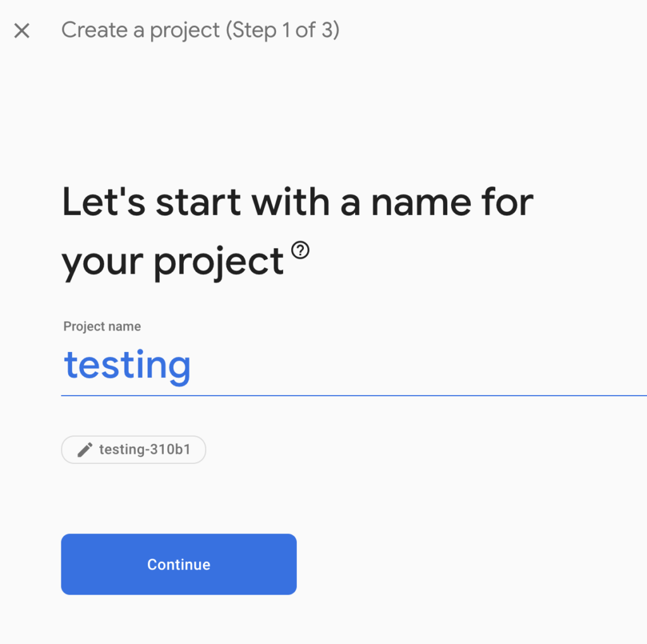Click the blue underline of name field

point(354,396)
